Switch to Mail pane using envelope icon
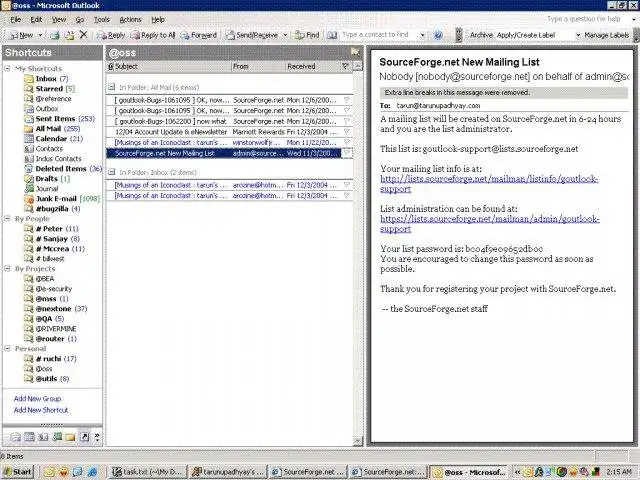Image resolution: width=640 pixels, height=480 pixels. (16, 437)
